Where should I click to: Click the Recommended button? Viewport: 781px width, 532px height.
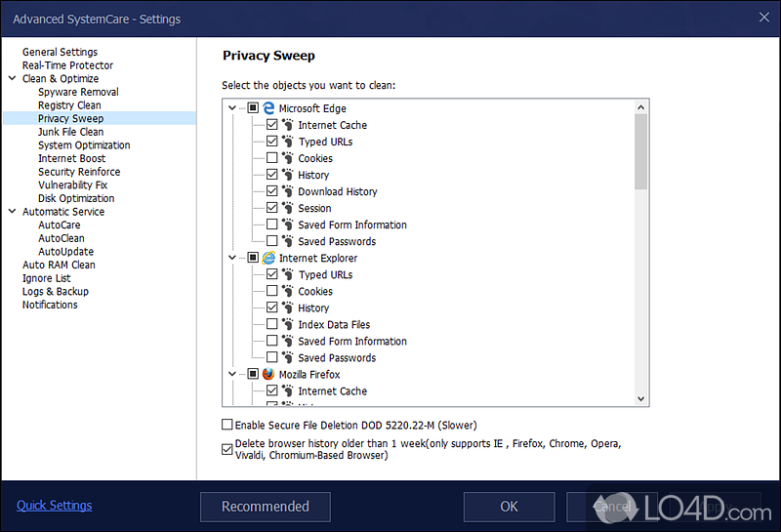coord(266,507)
